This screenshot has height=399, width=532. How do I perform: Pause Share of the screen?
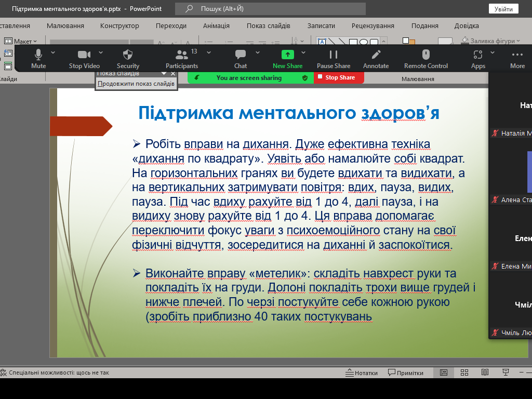pyautogui.click(x=334, y=58)
